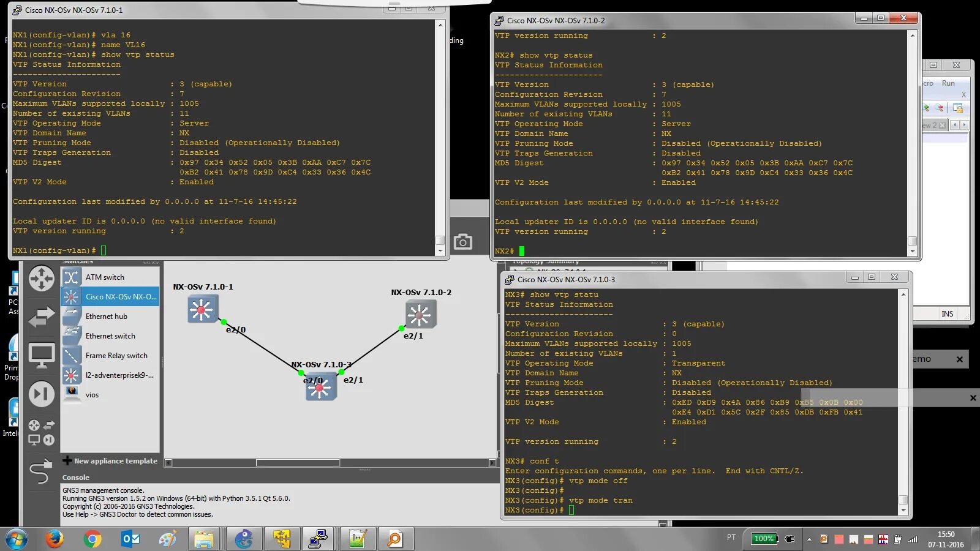The height and width of the screenshot is (551, 980).
Task: Click INS status indicator in background window
Action: tap(948, 314)
